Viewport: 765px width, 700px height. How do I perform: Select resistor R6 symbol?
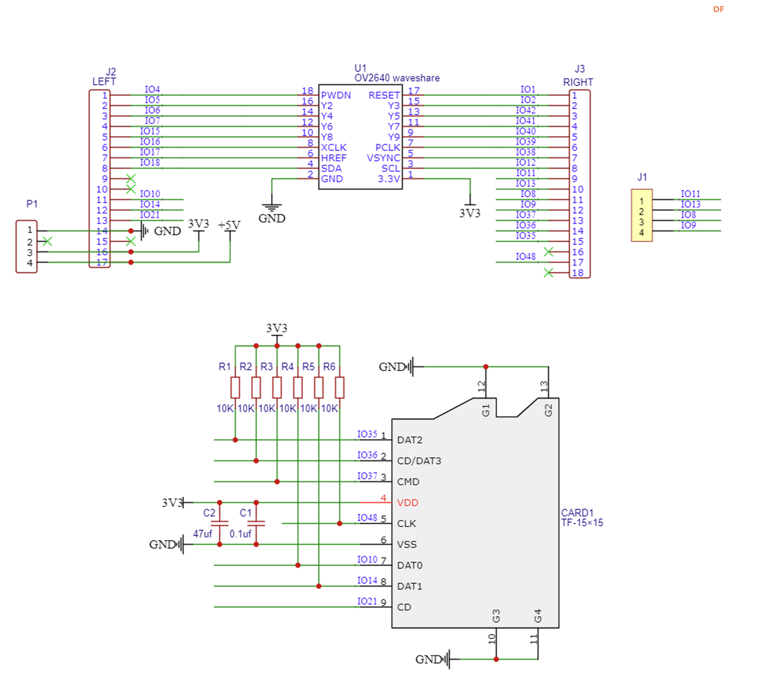339,387
